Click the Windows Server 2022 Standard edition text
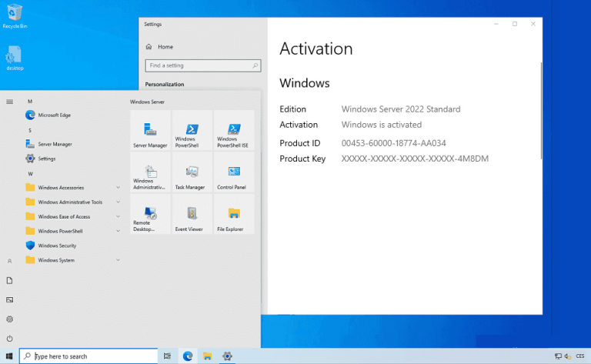Viewport: 591px width, 364px height. [x=401, y=109]
